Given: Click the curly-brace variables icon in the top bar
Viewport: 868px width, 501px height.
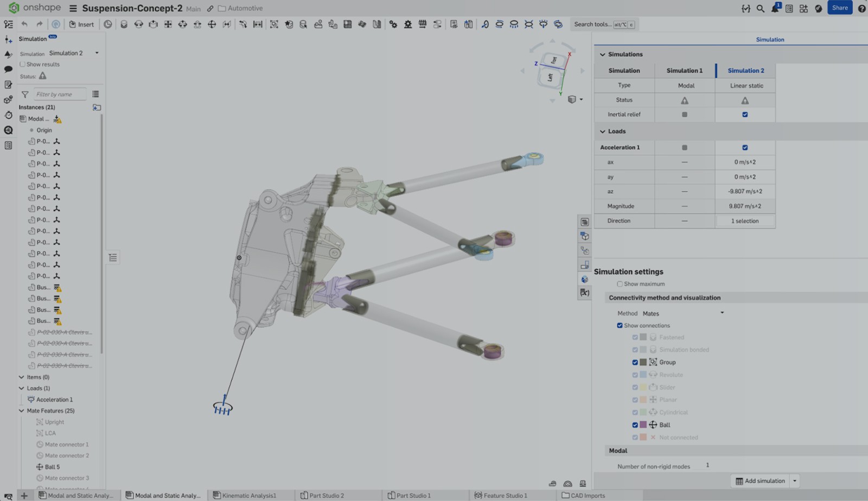Looking at the screenshot, I should point(746,8).
